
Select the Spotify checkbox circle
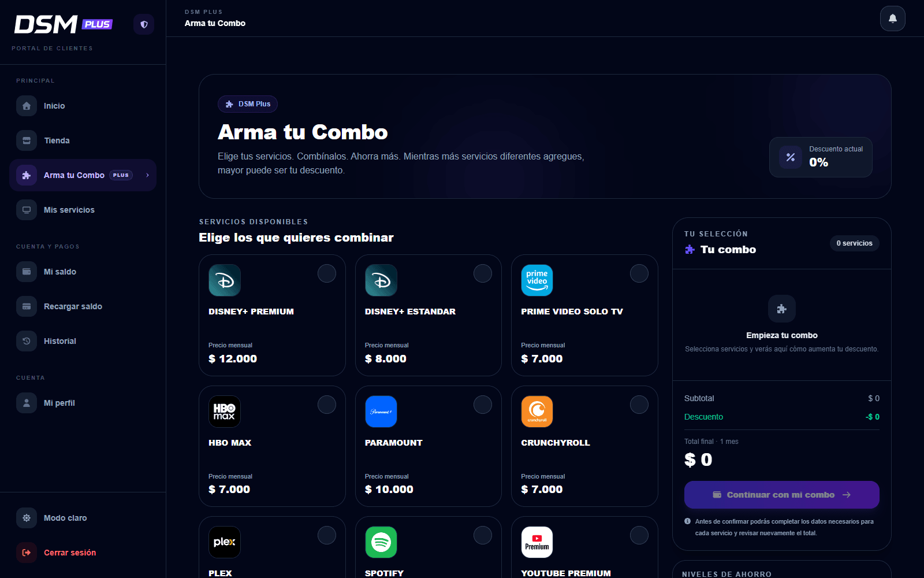tap(483, 535)
